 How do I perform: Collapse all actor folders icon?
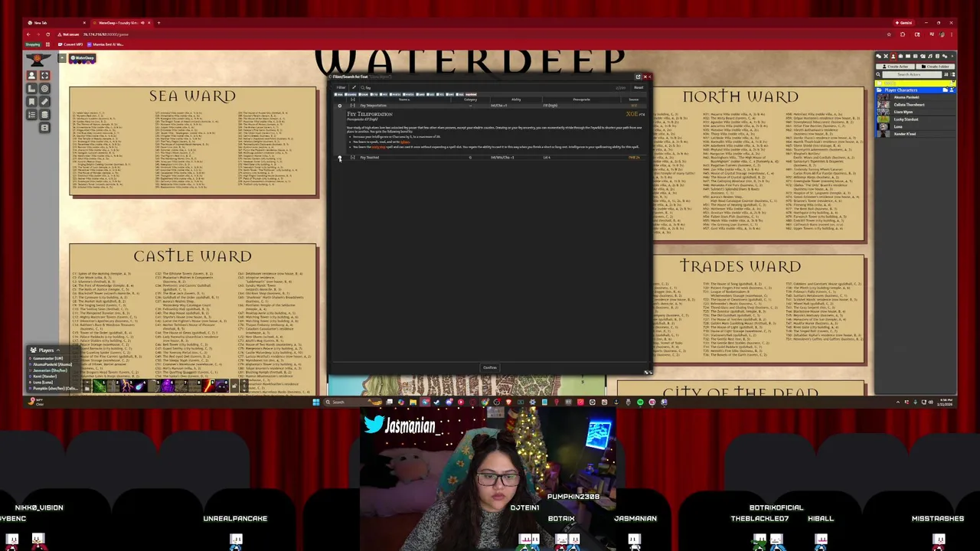(952, 75)
